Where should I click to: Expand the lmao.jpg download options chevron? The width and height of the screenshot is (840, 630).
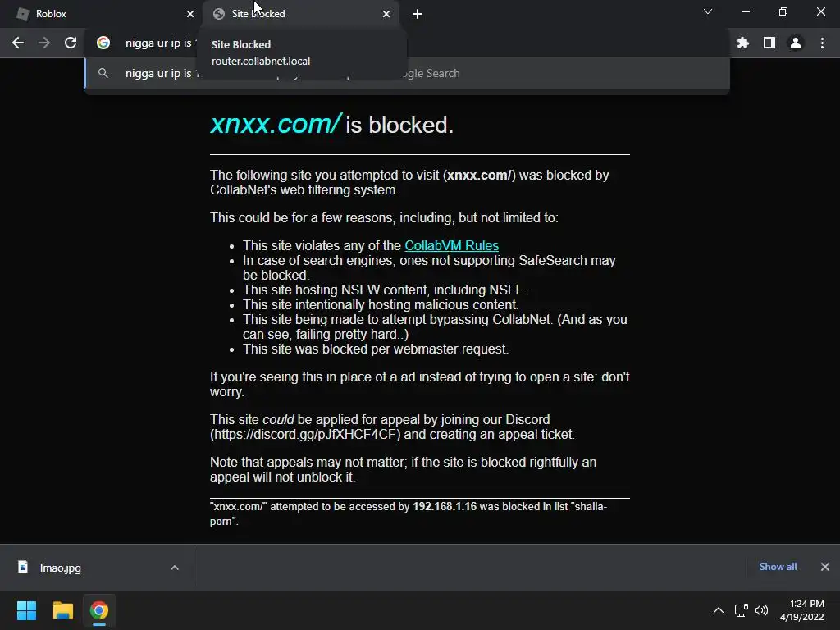click(x=175, y=568)
